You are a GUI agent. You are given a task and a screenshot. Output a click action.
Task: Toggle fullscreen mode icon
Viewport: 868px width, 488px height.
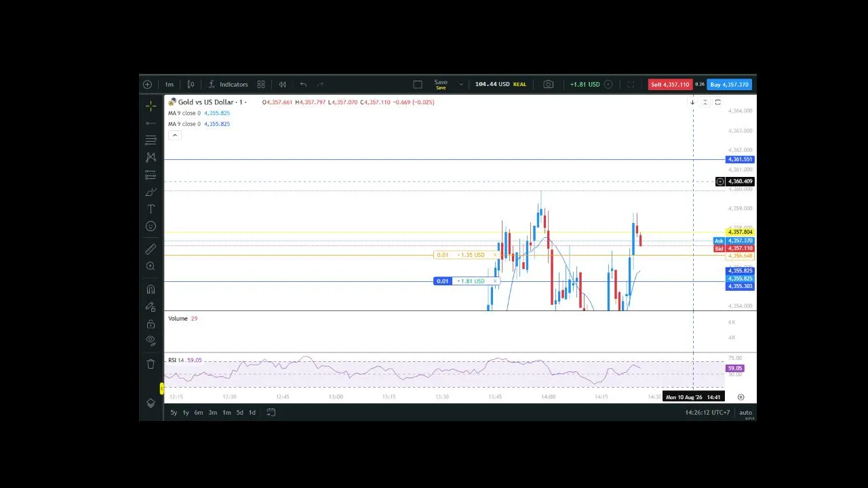[x=631, y=85]
